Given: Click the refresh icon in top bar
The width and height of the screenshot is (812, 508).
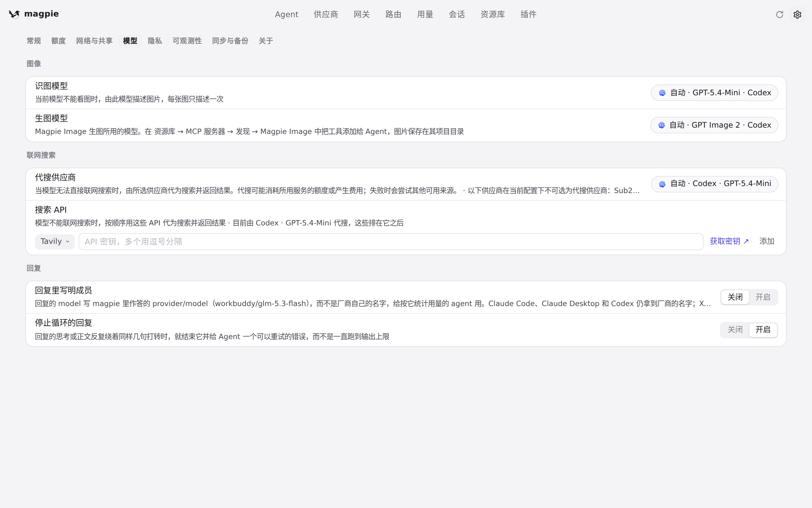Looking at the screenshot, I should (779, 15).
